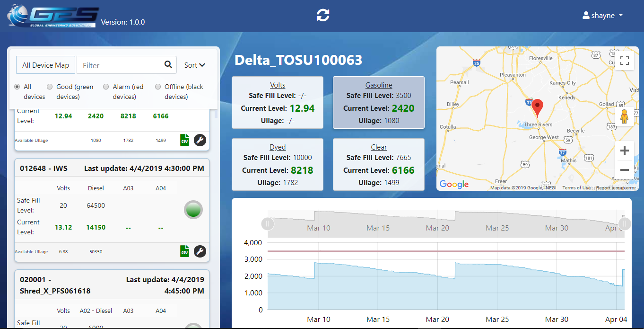Click the refresh icon in header

[x=322, y=15]
